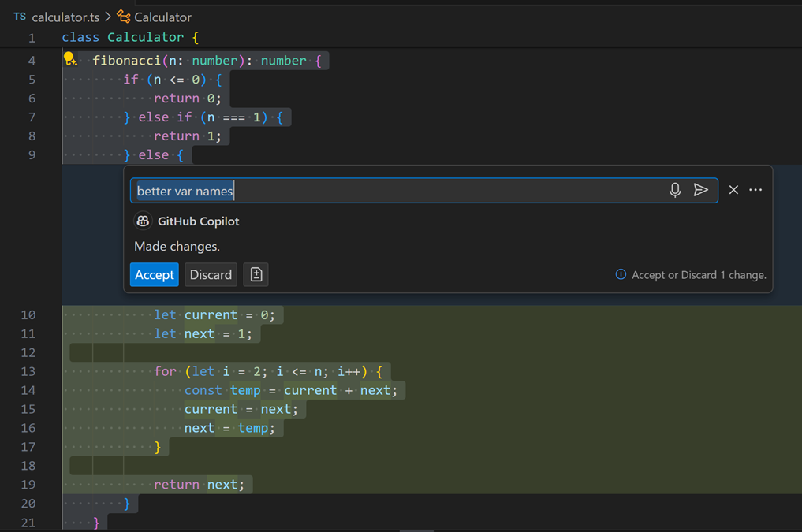Click '} else if (n === 1) {' line
The height and width of the screenshot is (532, 802).
tap(203, 117)
